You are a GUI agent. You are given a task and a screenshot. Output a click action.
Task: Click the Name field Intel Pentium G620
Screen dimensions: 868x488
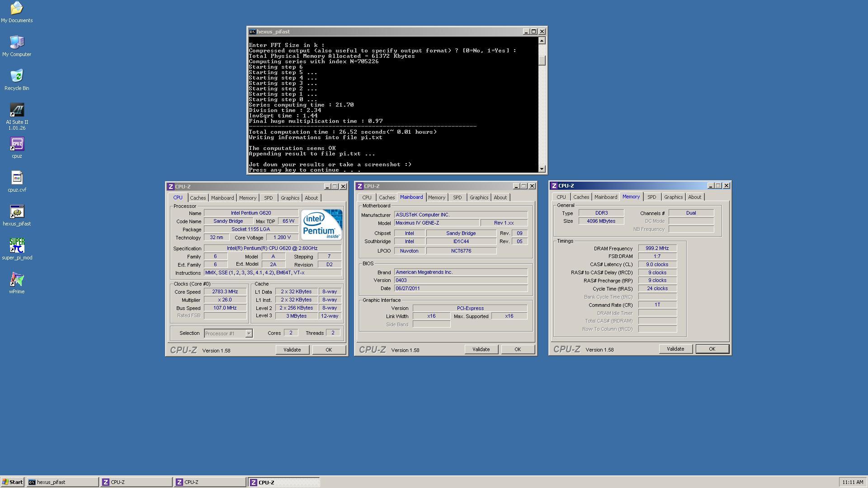tap(251, 213)
